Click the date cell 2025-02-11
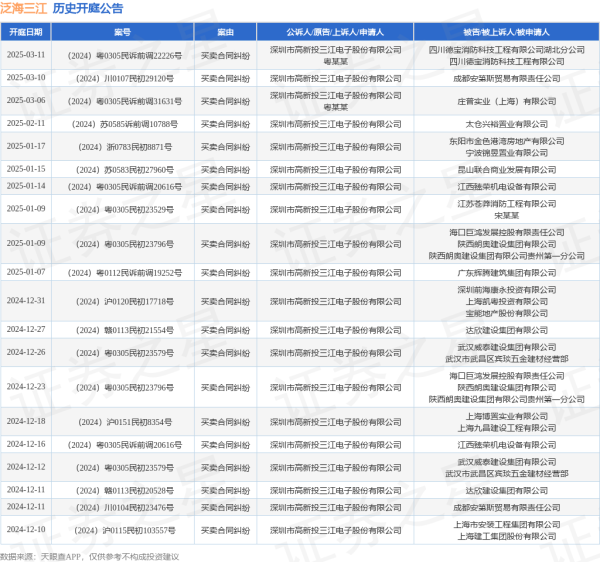The image size is (600, 562). [26, 123]
